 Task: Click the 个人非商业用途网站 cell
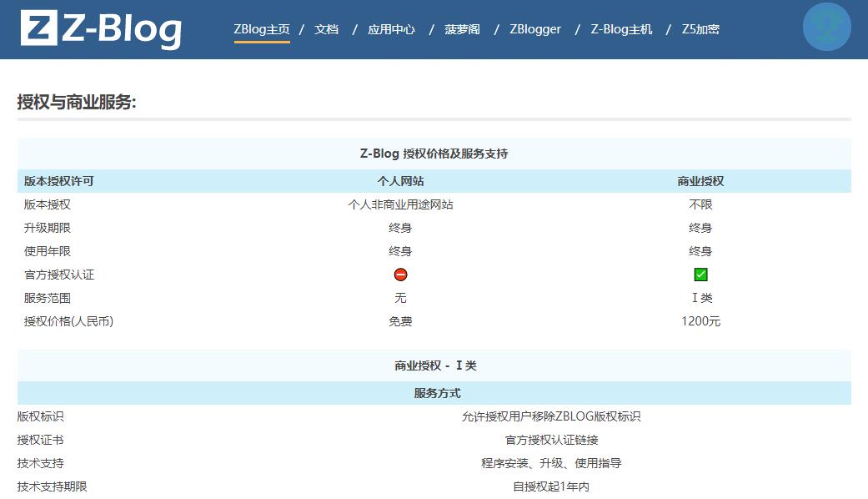[x=400, y=204]
